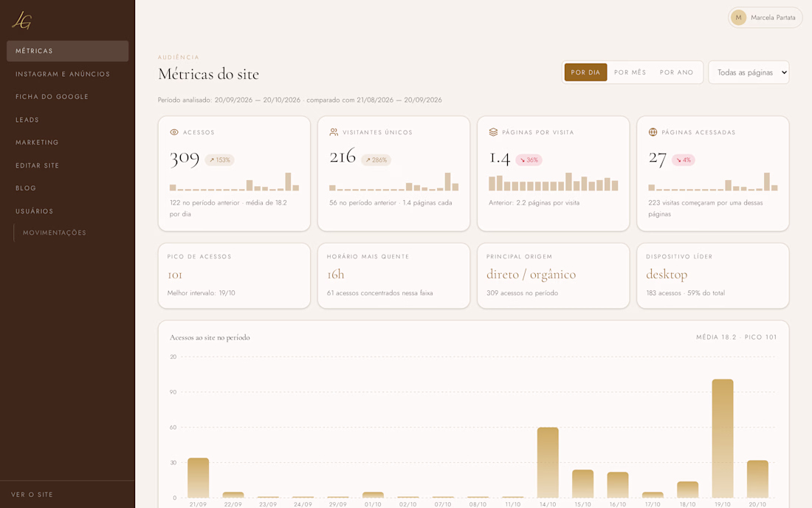Screen dimensions: 812x508
Task: Click the Horário Mais Quente value 16h
Action: (336, 275)
